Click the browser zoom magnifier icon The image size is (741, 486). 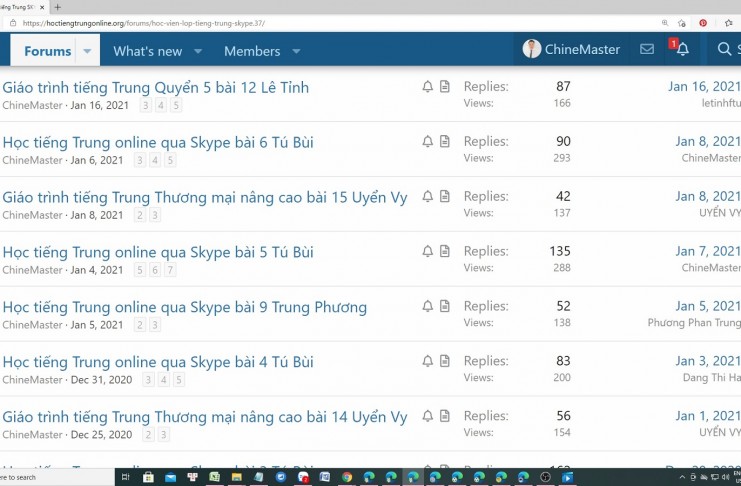[x=665, y=23]
